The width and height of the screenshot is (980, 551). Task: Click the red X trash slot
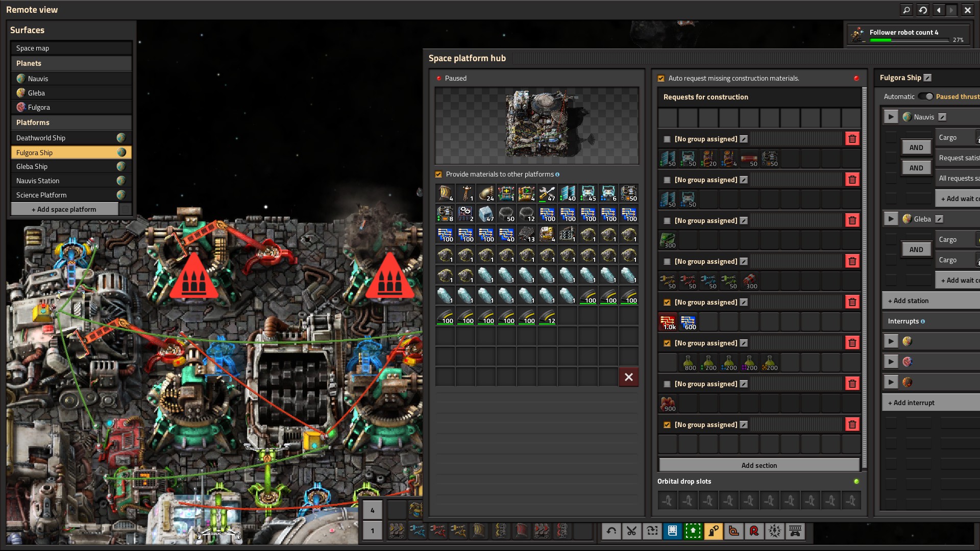[x=629, y=377]
